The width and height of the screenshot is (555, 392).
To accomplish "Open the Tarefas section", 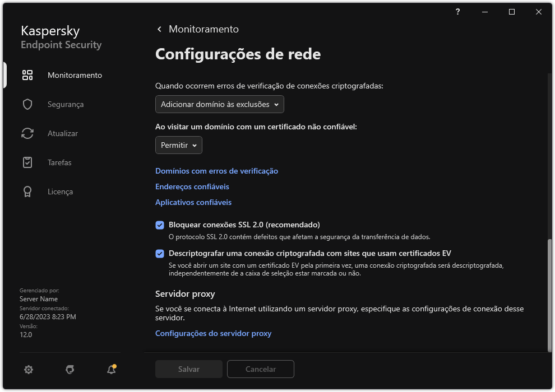I will pos(59,162).
